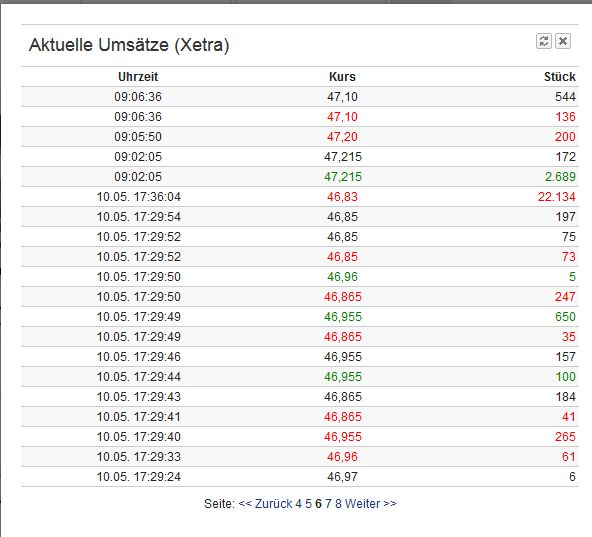The width and height of the screenshot is (592, 537).
Task: Close the Aktuelle Umsätze popup
Action: pos(563,41)
